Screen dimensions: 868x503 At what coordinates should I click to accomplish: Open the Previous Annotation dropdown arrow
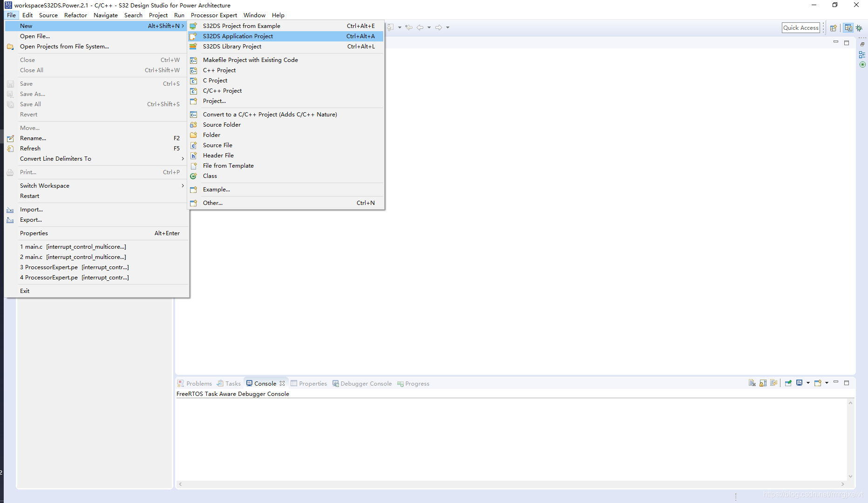tap(400, 27)
